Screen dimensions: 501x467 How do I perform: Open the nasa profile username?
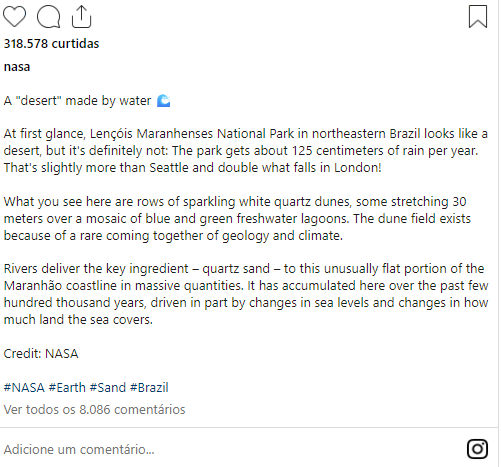(17, 67)
